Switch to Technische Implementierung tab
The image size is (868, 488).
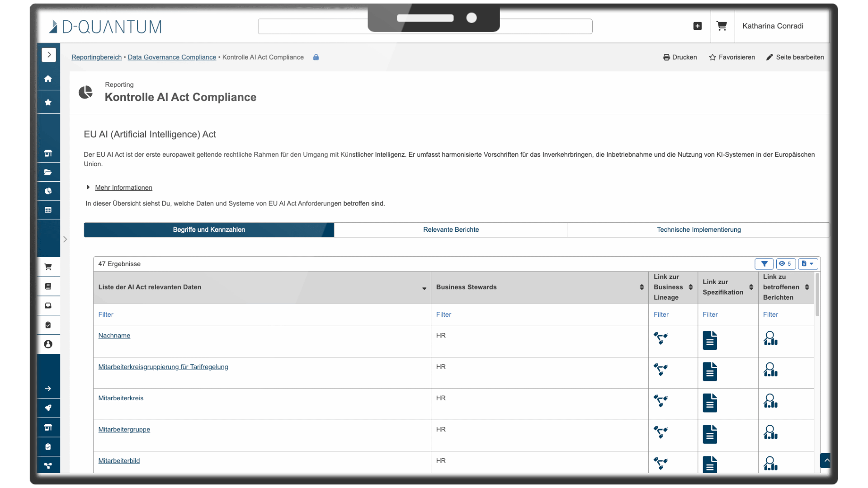pos(698,230)
